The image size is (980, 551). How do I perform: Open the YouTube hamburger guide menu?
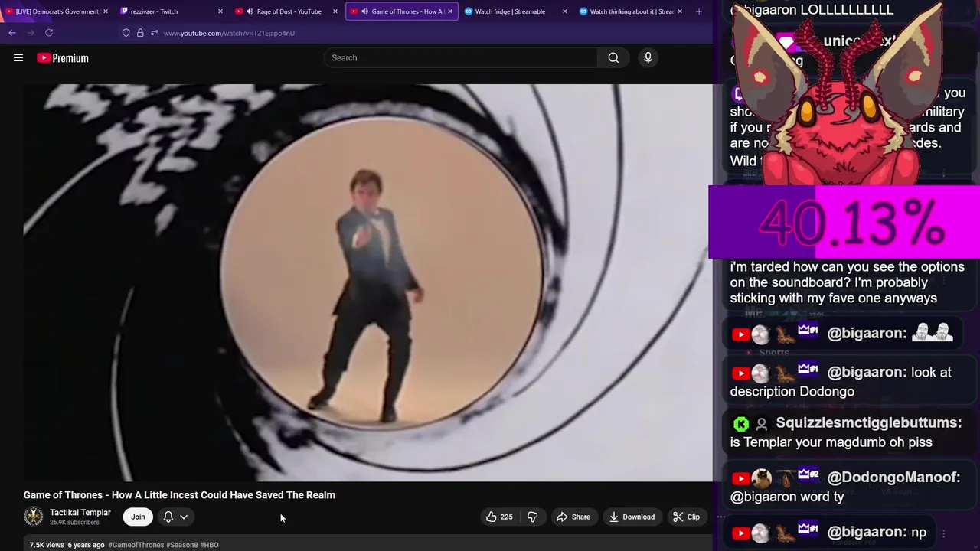pos(18,57)
